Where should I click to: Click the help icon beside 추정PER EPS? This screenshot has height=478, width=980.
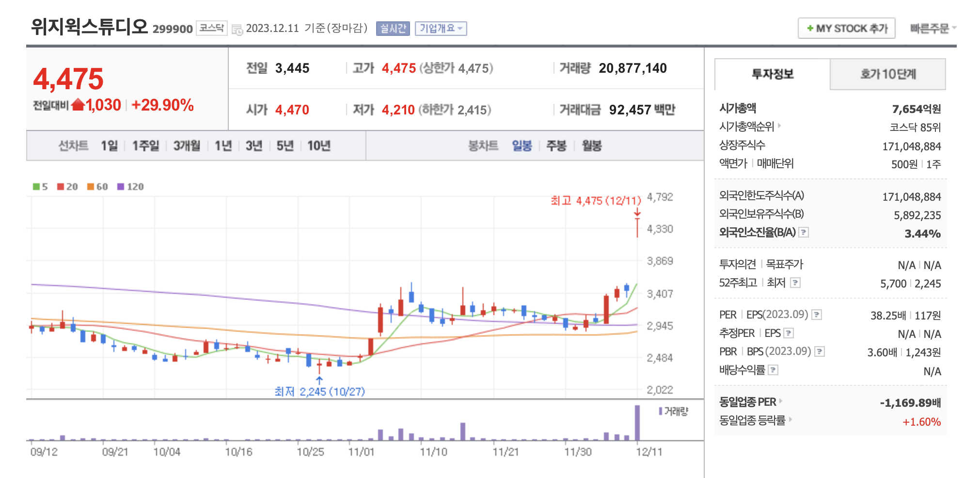coord(789,333)
